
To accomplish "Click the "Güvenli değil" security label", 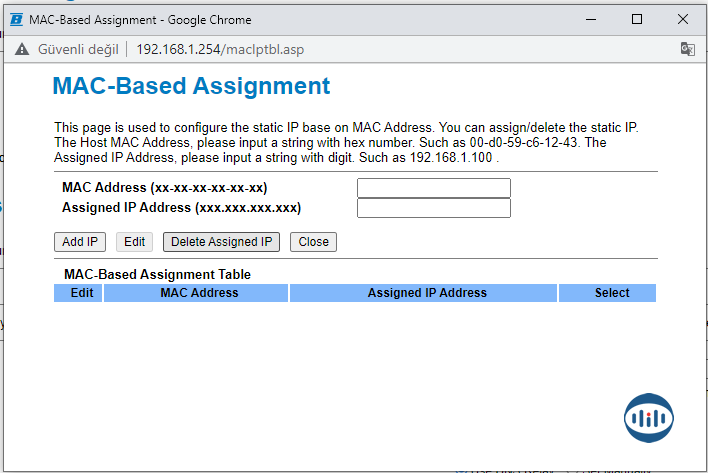I will pos(76,49).
